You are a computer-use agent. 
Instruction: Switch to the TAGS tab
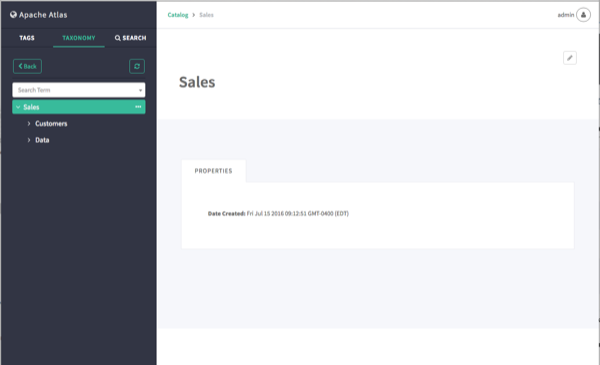click(27, 38)
